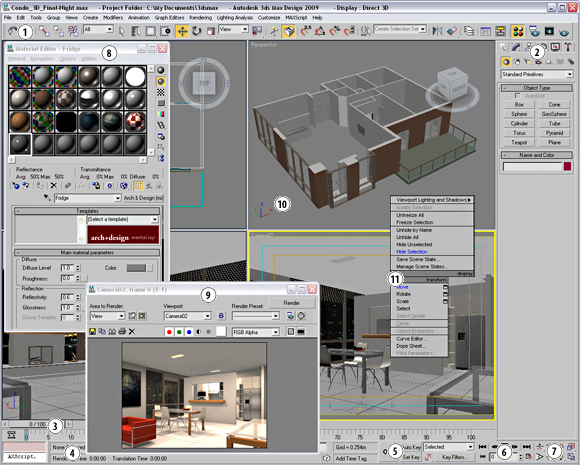Image resolution: width=580 pixels, height=465 pixels.
Task: Toggle Angle Snap on main toolbar
Action: (x=320, y=31)
